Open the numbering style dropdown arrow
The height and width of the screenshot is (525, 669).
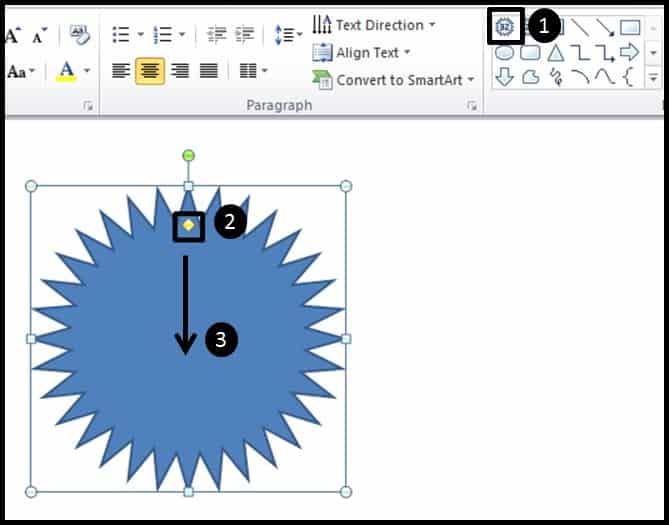point(182,34)
